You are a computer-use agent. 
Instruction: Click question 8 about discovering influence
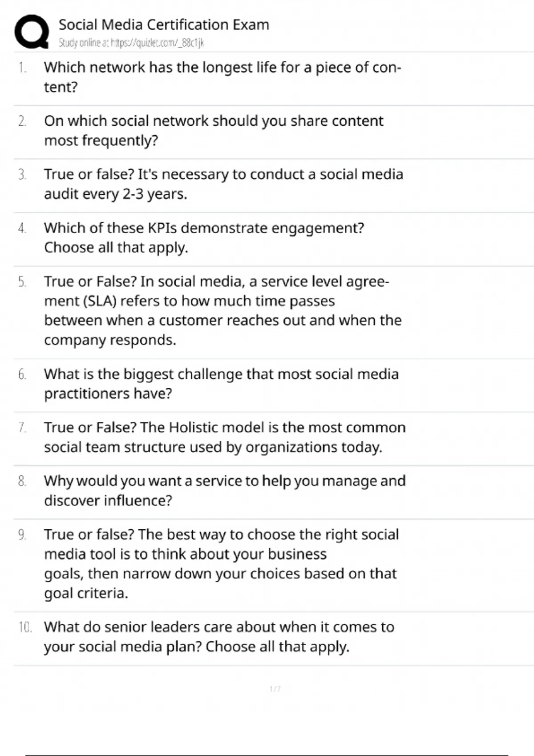click(x=225, y=490)
